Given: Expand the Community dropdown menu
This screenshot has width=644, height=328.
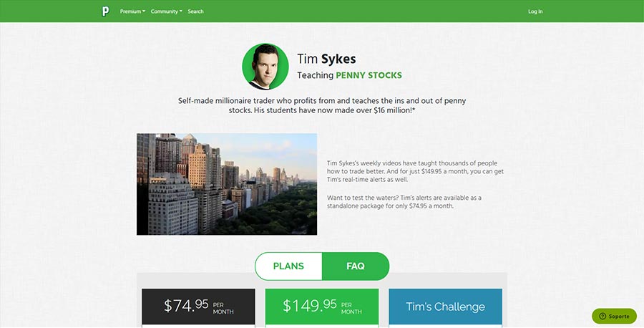Looking at the screenshot, I should click(x=166, y=11).
